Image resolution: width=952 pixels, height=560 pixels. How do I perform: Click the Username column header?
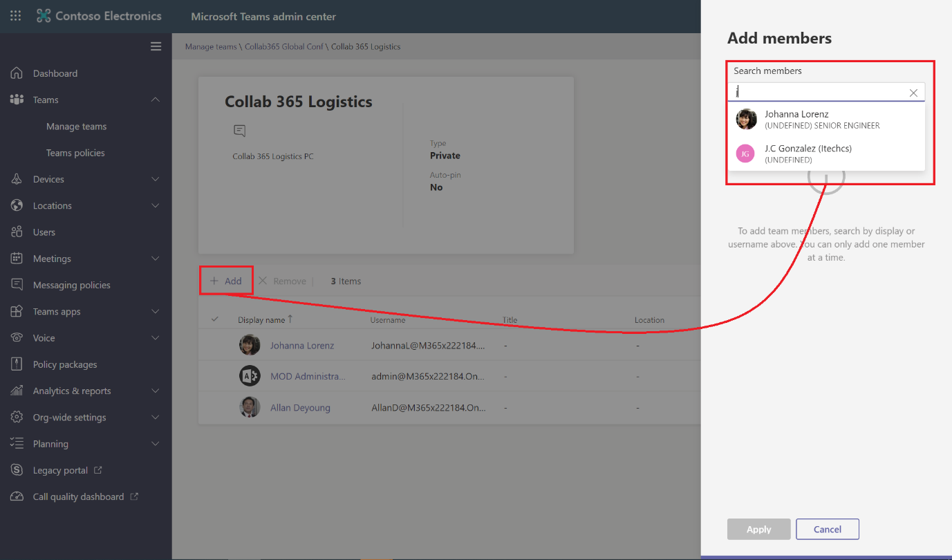388,320
